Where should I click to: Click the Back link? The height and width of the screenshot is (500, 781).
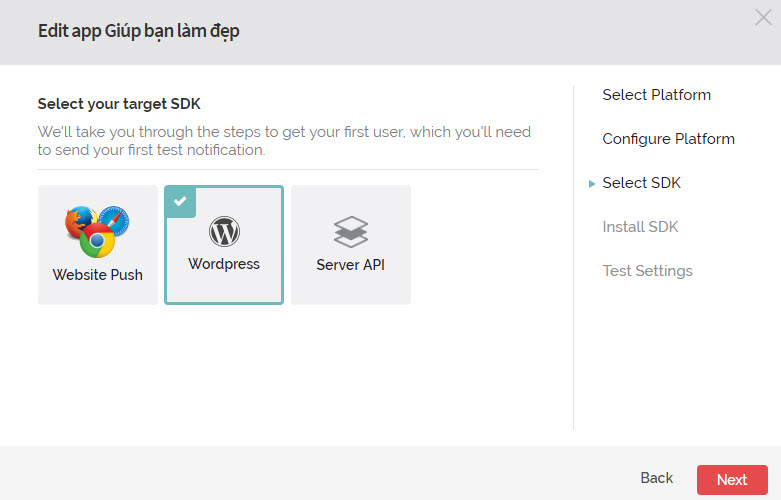tap(656, 478)
